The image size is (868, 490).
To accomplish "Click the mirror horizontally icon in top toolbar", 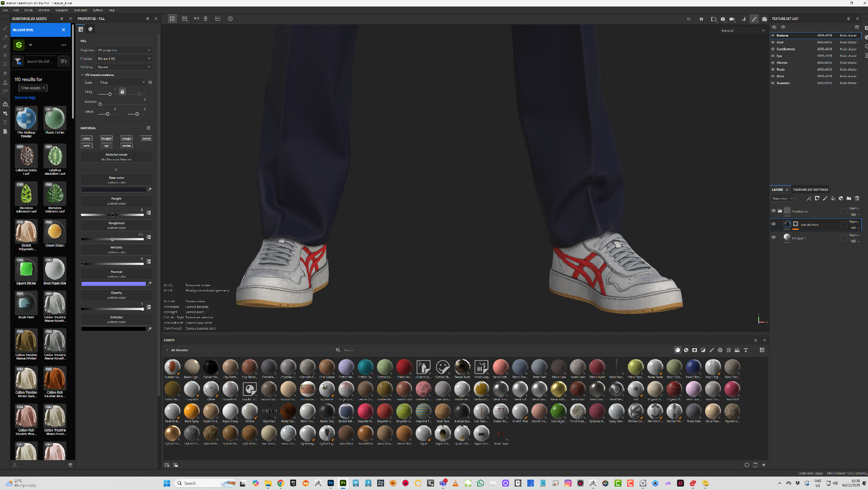I will tap(197, 19).
